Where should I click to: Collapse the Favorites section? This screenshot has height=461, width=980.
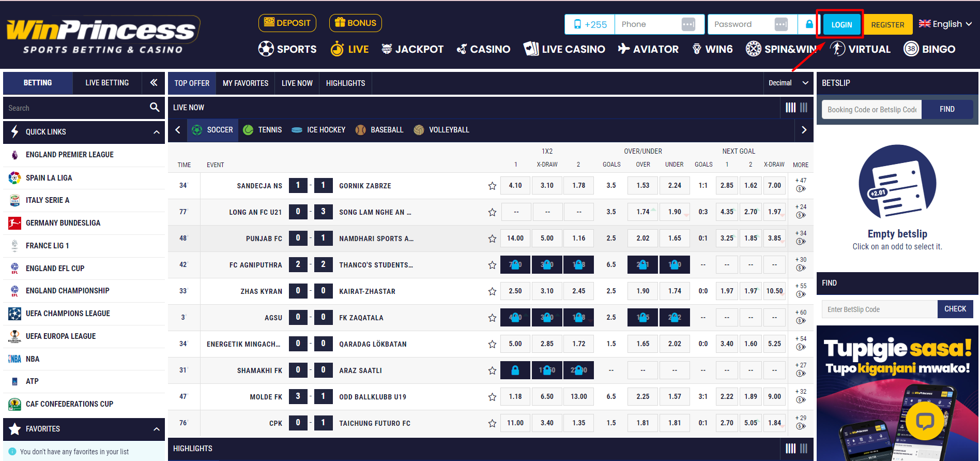[156, 429]
